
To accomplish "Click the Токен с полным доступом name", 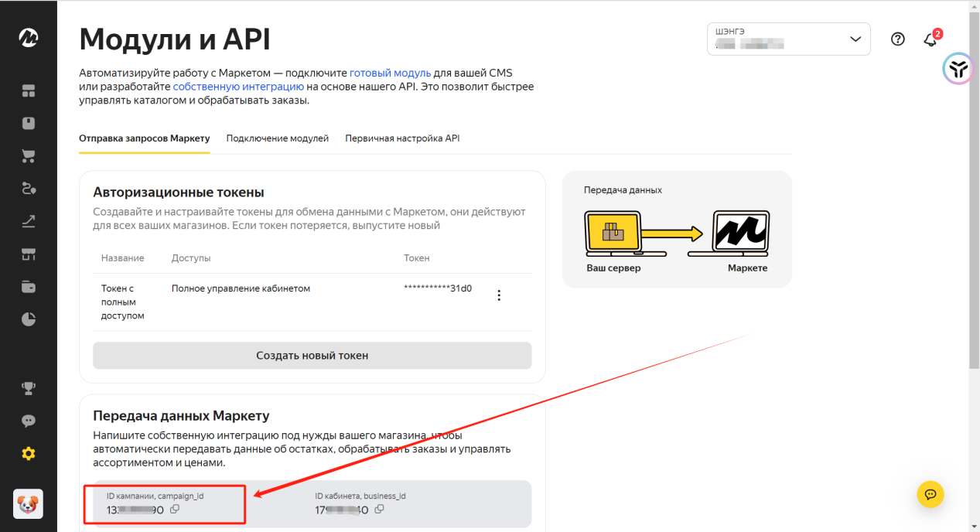I will pyautogui.click(x=123, y=302).
